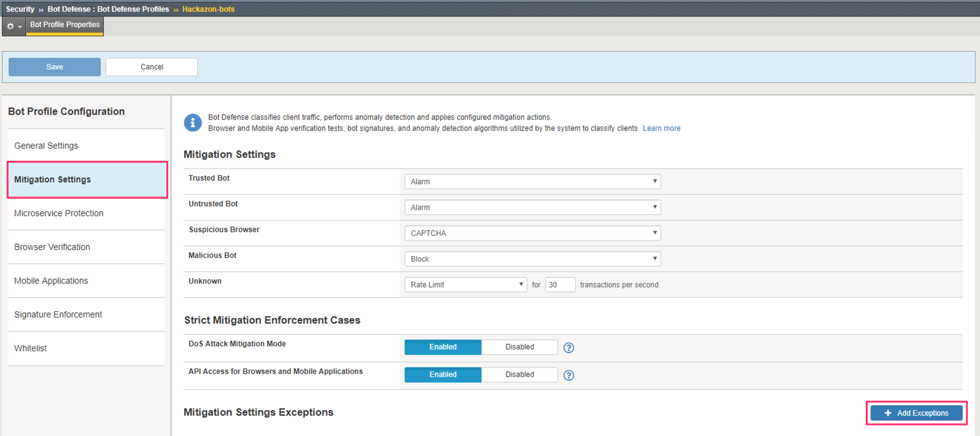Set DoS Attack Mitigation Mode to Enabled
The width and height of the screenshot is (980, 436).
click(443, 347)
